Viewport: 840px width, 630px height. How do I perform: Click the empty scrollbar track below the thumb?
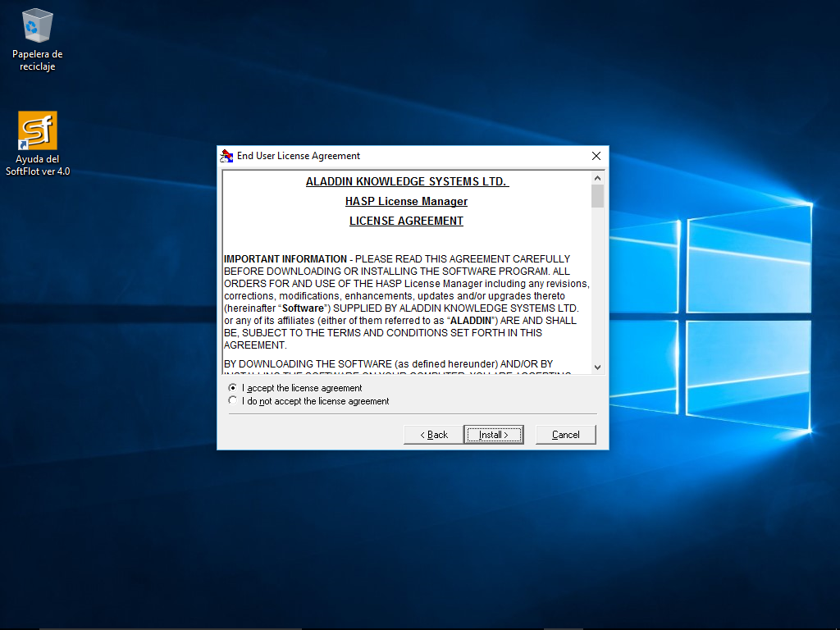597,287
